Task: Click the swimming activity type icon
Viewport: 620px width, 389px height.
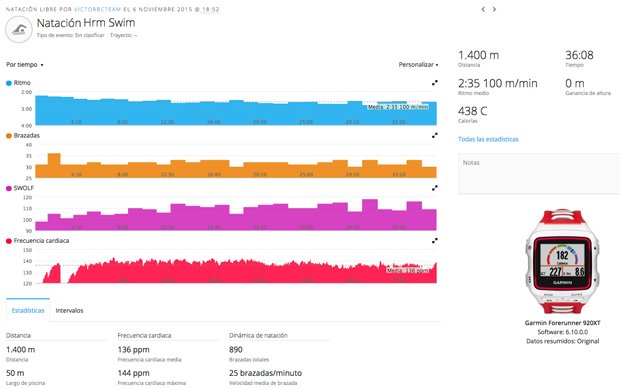Action: [x=19, y=30]
